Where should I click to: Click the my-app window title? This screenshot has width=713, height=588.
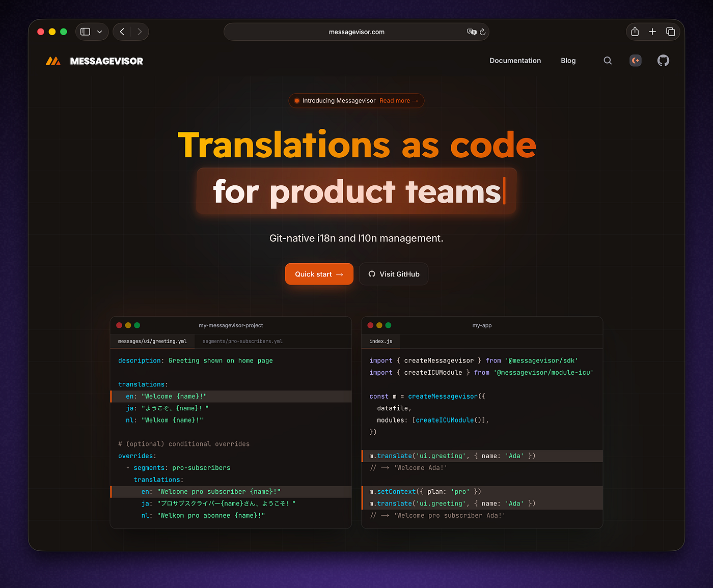pyautogui.click(x=482, y=325)
